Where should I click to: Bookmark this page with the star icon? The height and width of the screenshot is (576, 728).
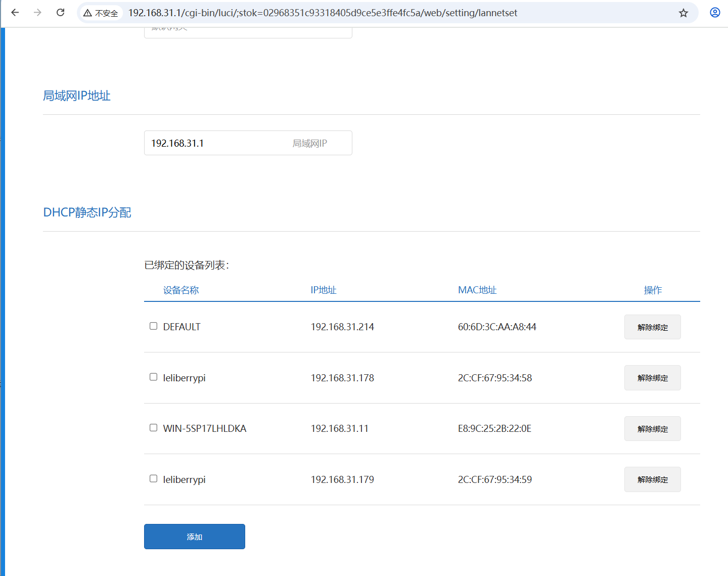684,13
